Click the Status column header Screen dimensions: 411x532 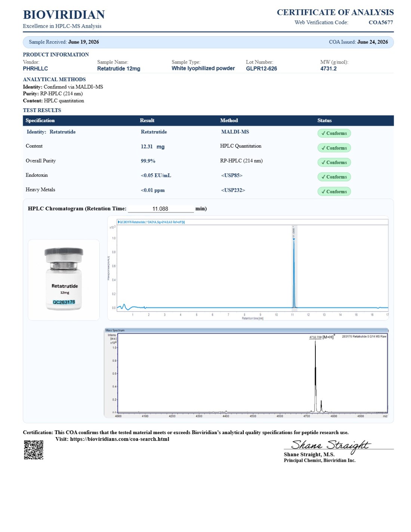(325, 121)
